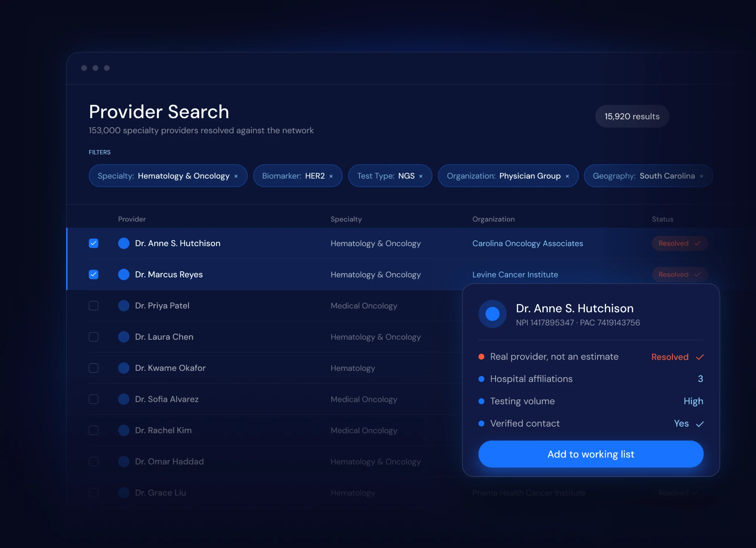Check the Dr. Kwame Okafor checkbox
The image size is (756, 548).
point(93,368)
